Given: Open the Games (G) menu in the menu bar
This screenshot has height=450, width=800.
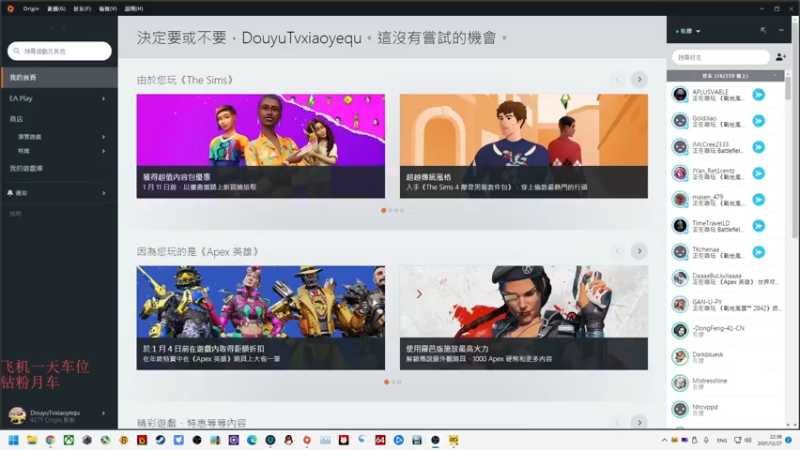Looking at the screenshot, I should 56,9.
